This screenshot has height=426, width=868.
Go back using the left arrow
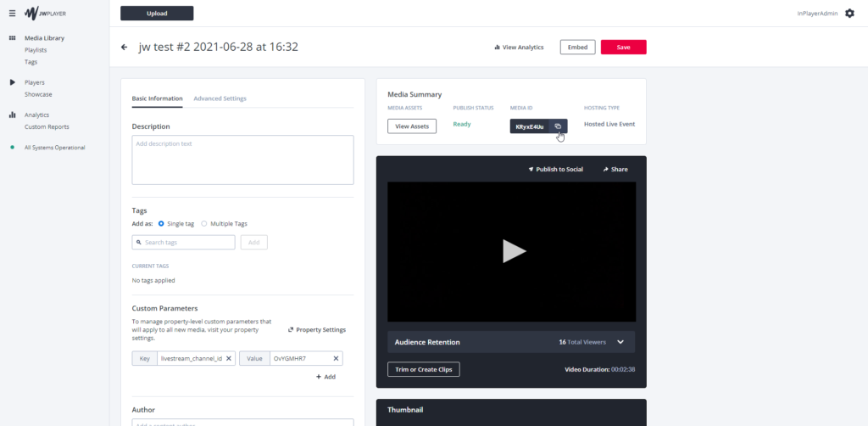point(125,48)
